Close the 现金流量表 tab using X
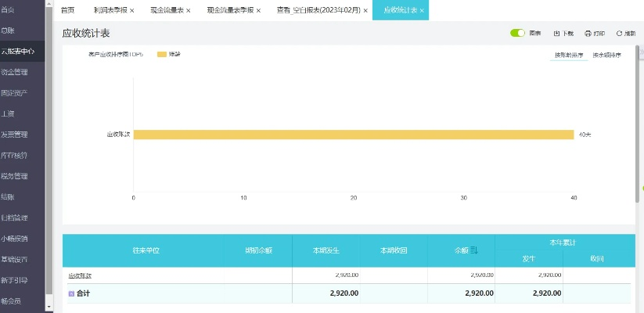Image resolution: width=644 pixels, height=313 pixels. (188, 11)
